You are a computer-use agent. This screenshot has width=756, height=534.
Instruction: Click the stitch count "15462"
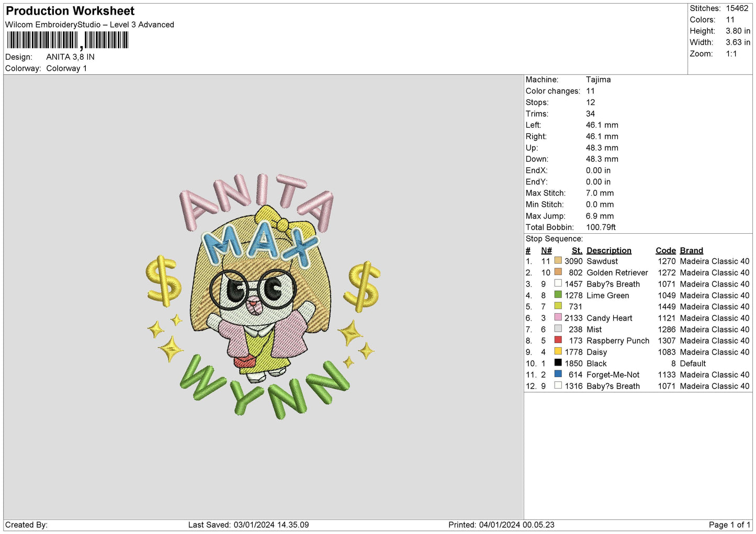pyautogui.click(x=737, y=8)
